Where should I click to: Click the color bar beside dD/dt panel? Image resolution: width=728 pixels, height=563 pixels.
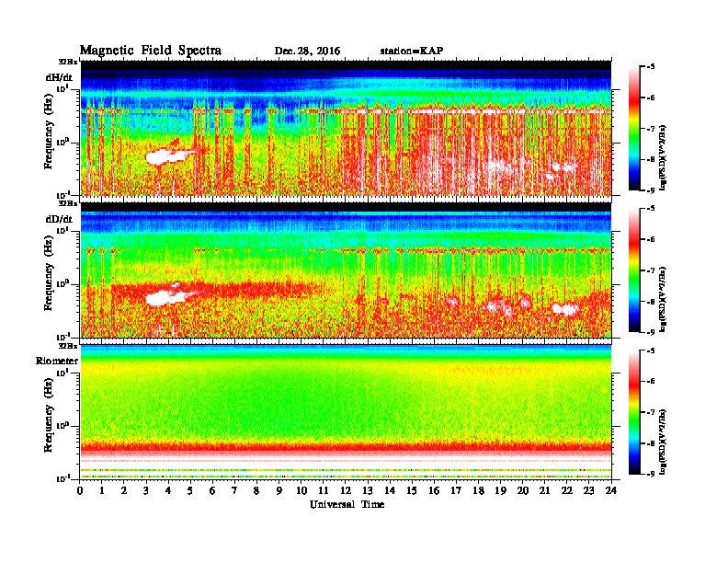tap(634, 270)
